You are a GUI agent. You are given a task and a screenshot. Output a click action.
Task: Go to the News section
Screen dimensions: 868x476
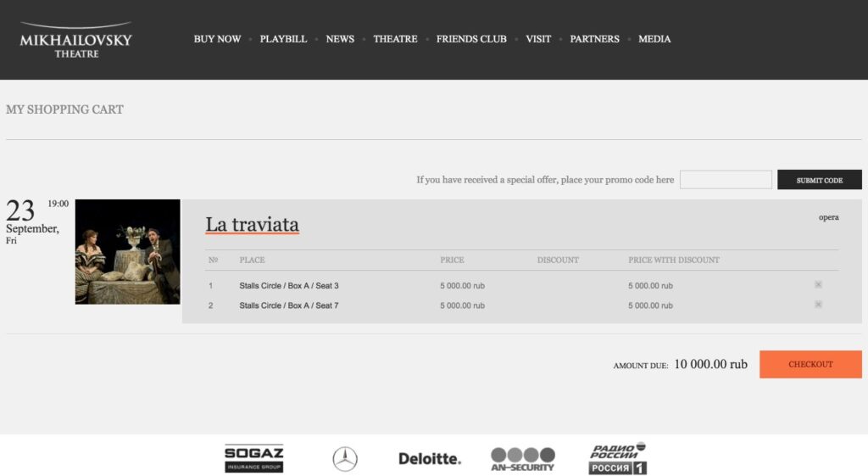[340, 39]
